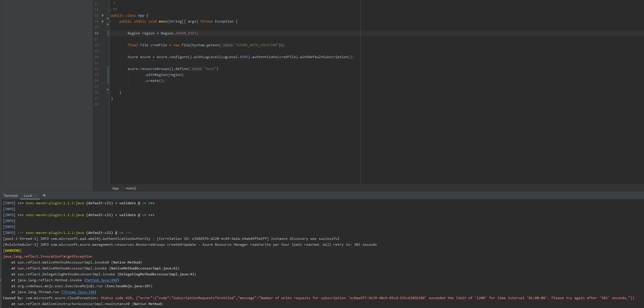Collapse the main method fold marker at line 14

pyautogui.click(x=109, y=21)
